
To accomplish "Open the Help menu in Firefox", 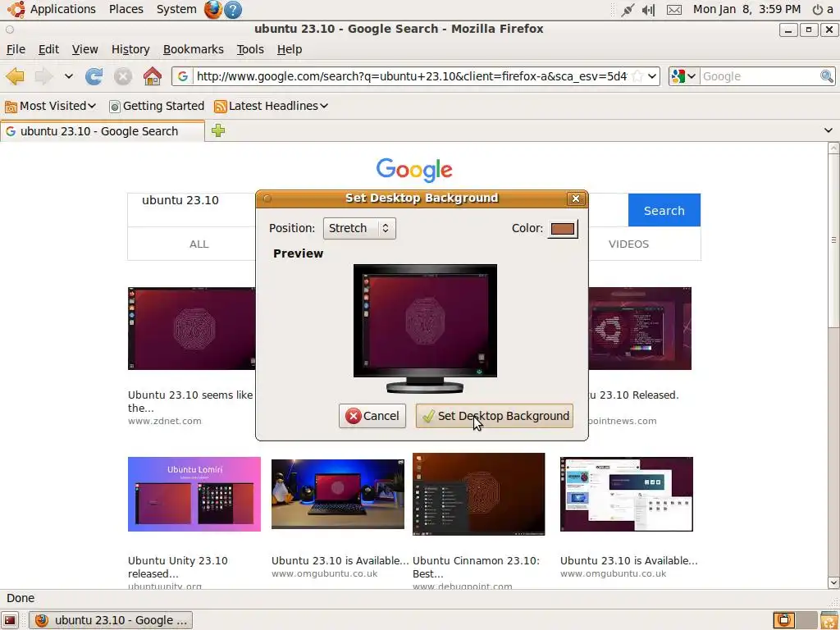I will pos(290,49).
